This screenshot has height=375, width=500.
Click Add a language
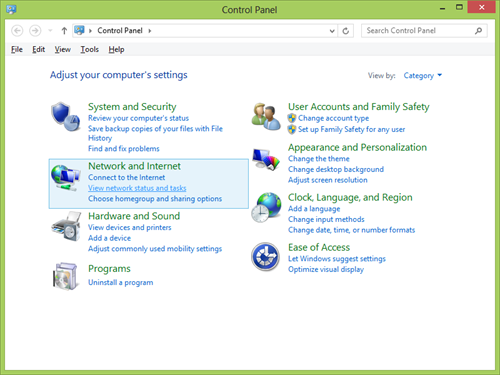click(x=314, y=209)
